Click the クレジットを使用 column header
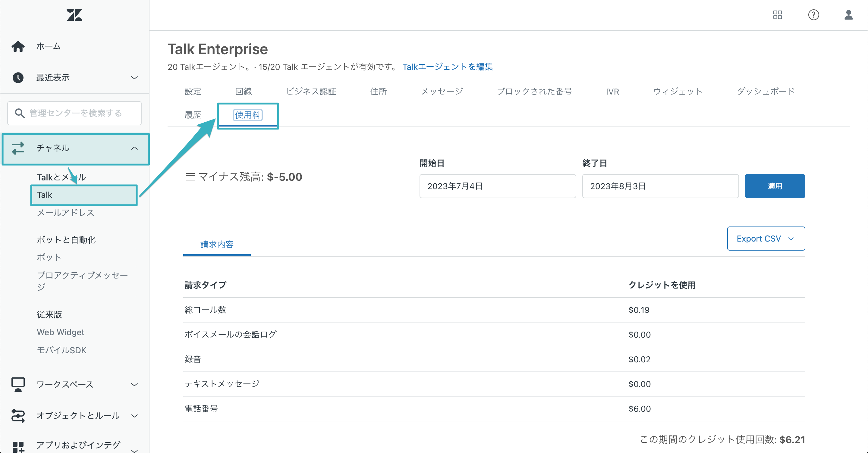868x453 pixels. 662,285
